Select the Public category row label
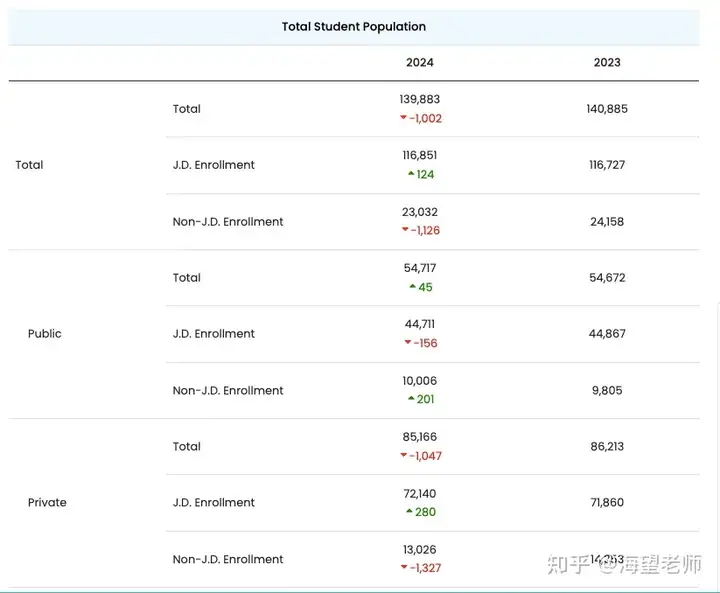 point(45,334)
